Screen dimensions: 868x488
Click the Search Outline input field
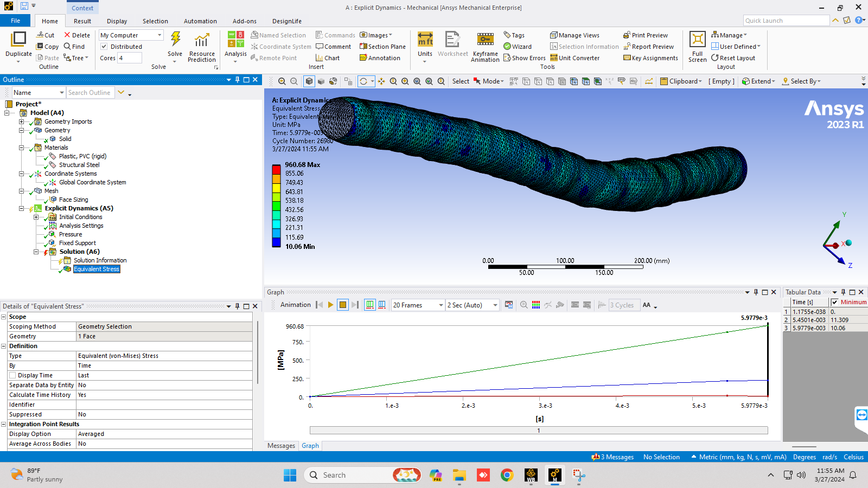click(x=90, y=93)
